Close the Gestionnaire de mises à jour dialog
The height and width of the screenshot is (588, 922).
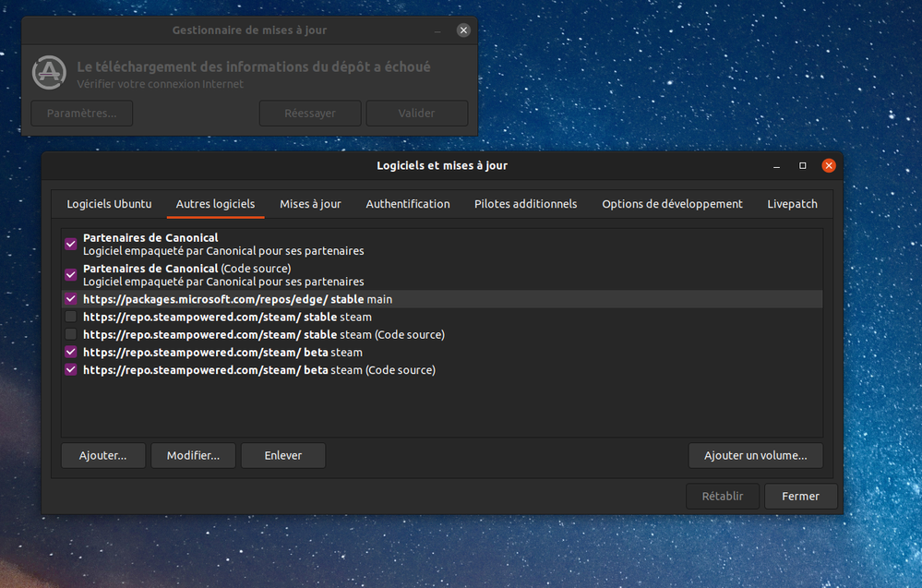pos(463,30)
